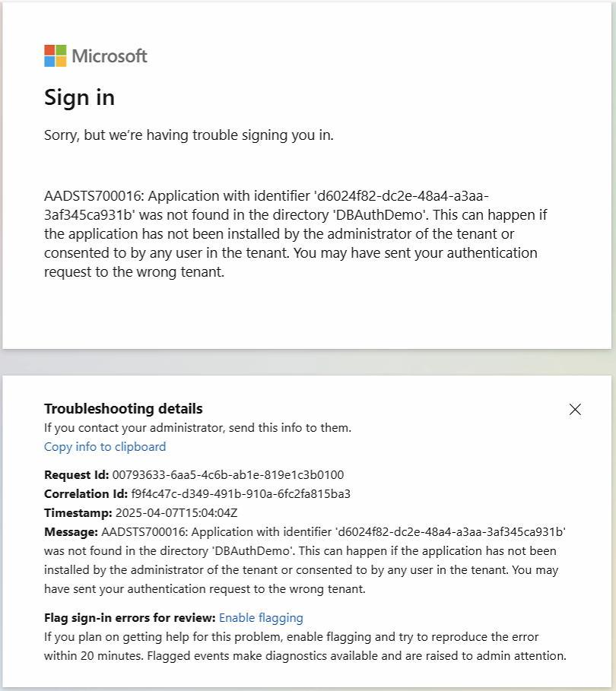Click the Correlation Id value f9f4c47c-d349

[x=240, y=494]
